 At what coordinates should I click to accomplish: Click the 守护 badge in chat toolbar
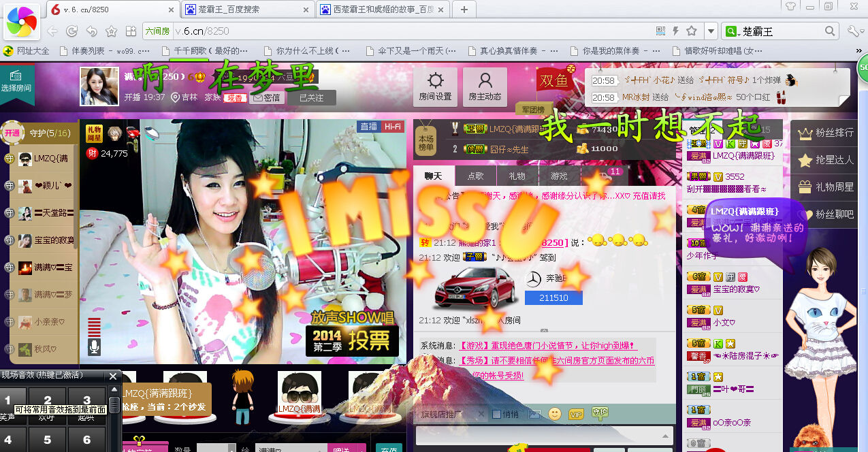point(600,413)
